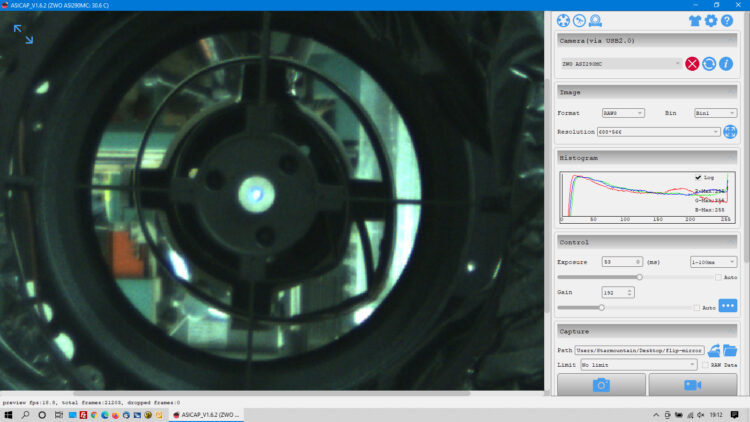
Task: Show camera information
Action: [726, 64]
